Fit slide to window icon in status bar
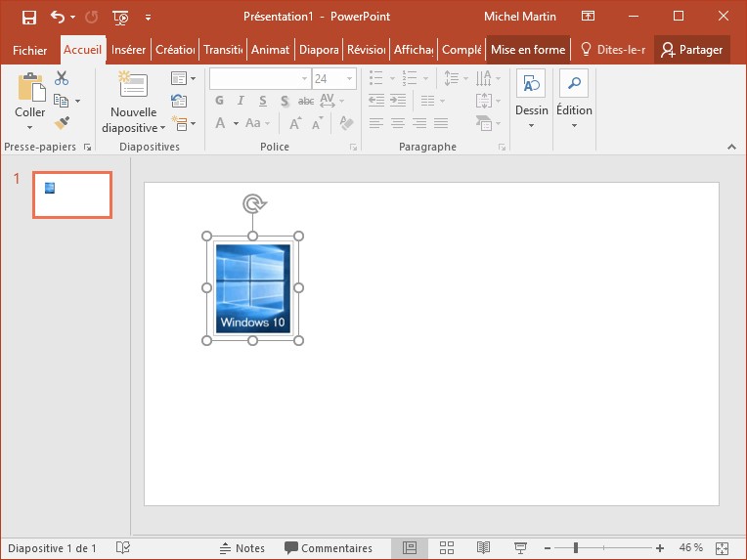 (722, 548)
